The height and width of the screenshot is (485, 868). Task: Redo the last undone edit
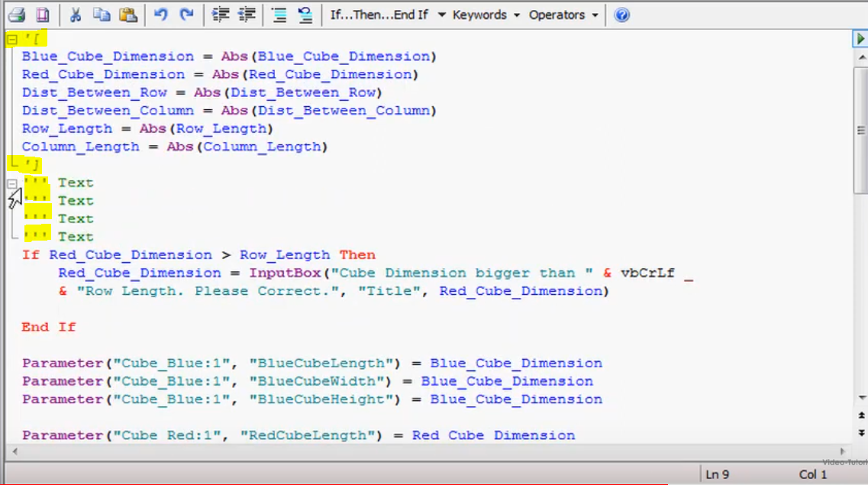[186, 15]
